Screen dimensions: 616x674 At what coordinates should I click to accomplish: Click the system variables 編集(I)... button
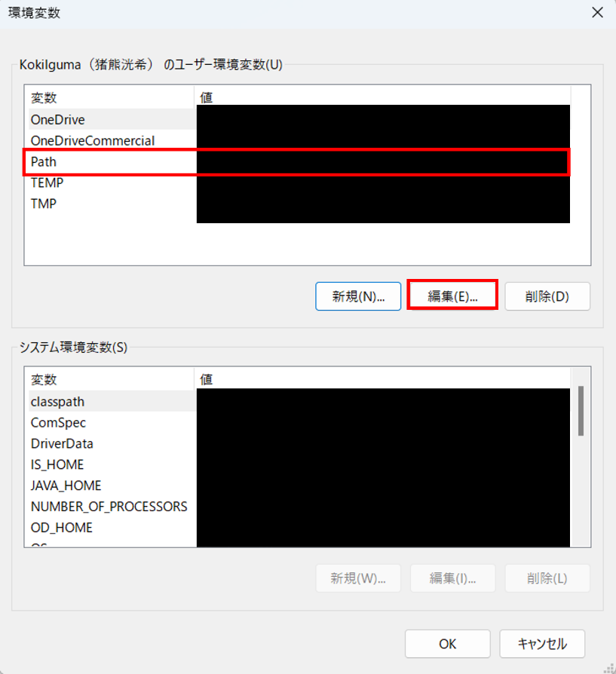pos(452,578)
